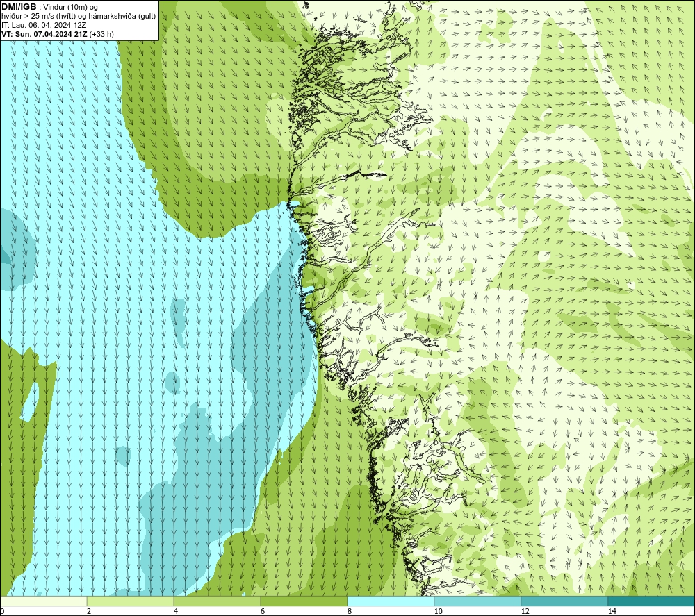Click the 4–6 m/s green legend swatch
The width and height of the screenshot is (695, 616).
[217, 601]
